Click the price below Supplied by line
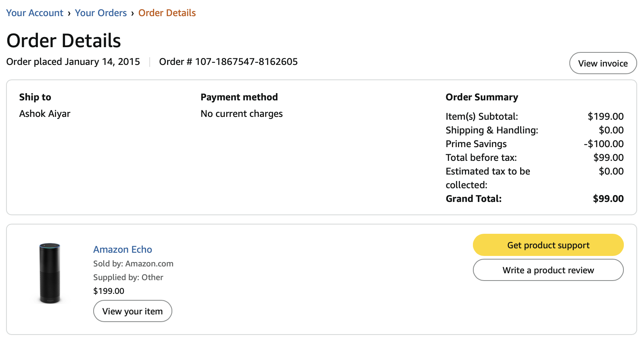Image resolution: width=644 pixels, height=341 pixels. 109,291
